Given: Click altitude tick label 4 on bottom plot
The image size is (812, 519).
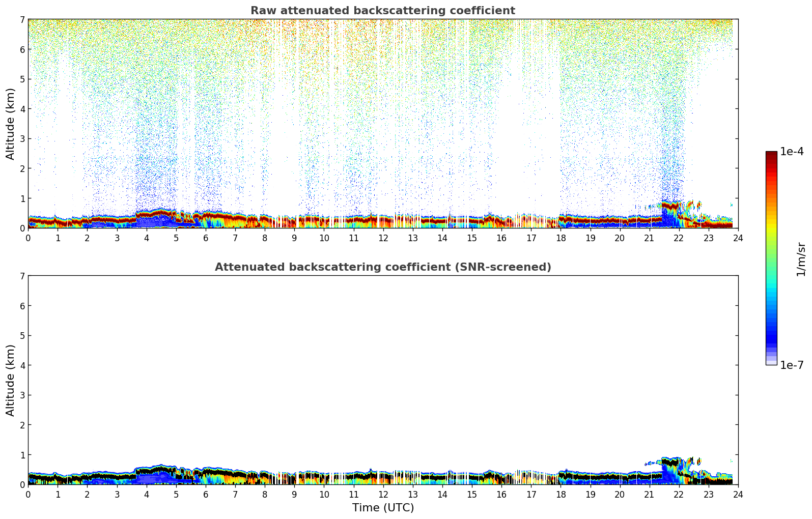Looking at the screenshot, I should coord(22,365).
